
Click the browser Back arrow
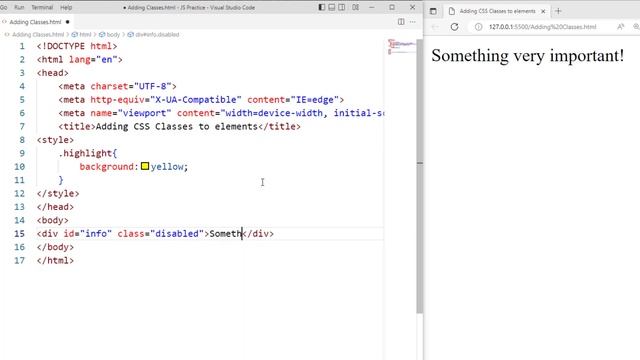(435, 27)
